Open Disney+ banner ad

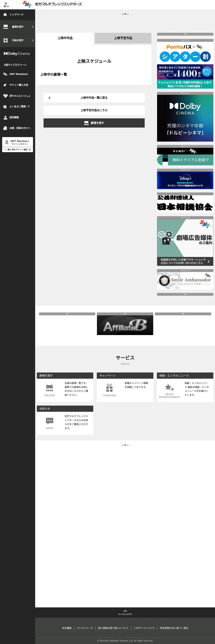(185, 180)
